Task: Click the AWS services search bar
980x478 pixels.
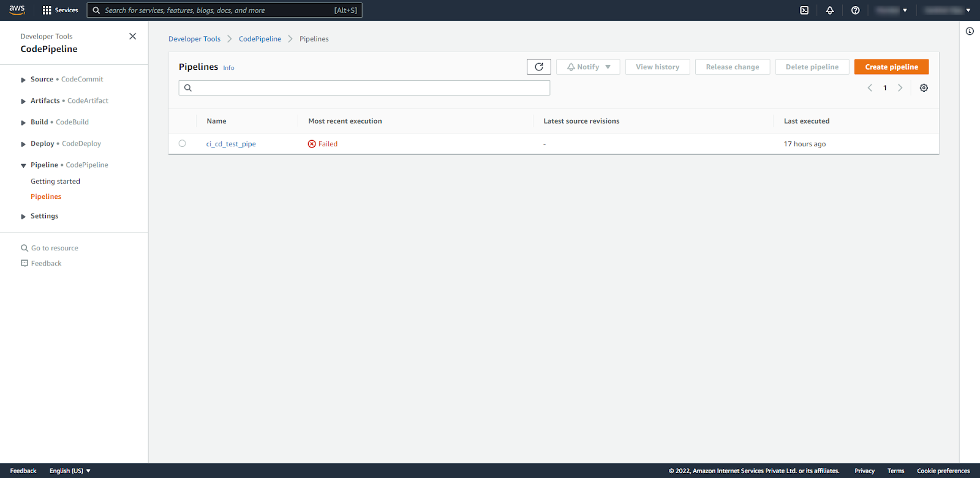Action: pyautogui.click(x=225, y=10)
